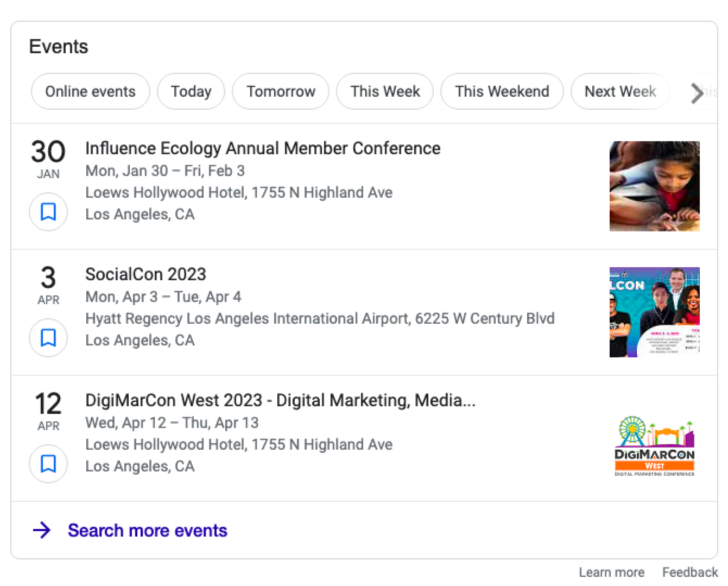Image resolution: width=728 pixels, height=586 pixels.
Task: Save the Influence Ecology conference event with its bookmark
Action: pos(48,212)
